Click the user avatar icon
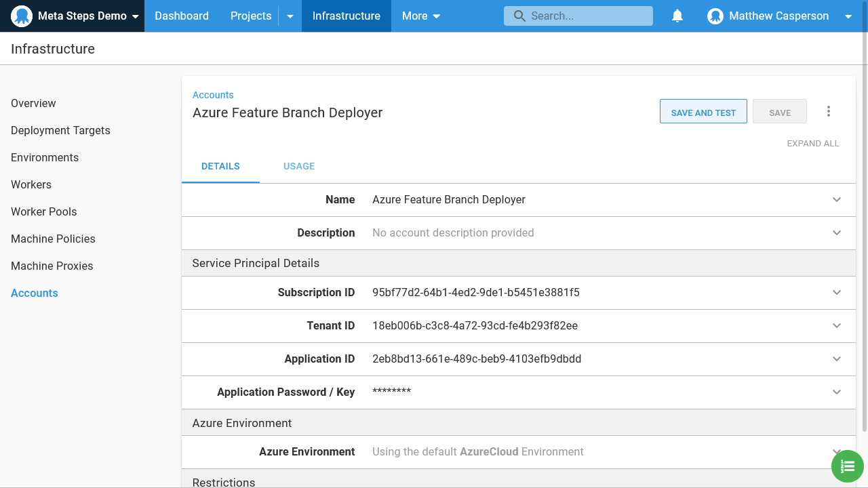 coord(715,16)
